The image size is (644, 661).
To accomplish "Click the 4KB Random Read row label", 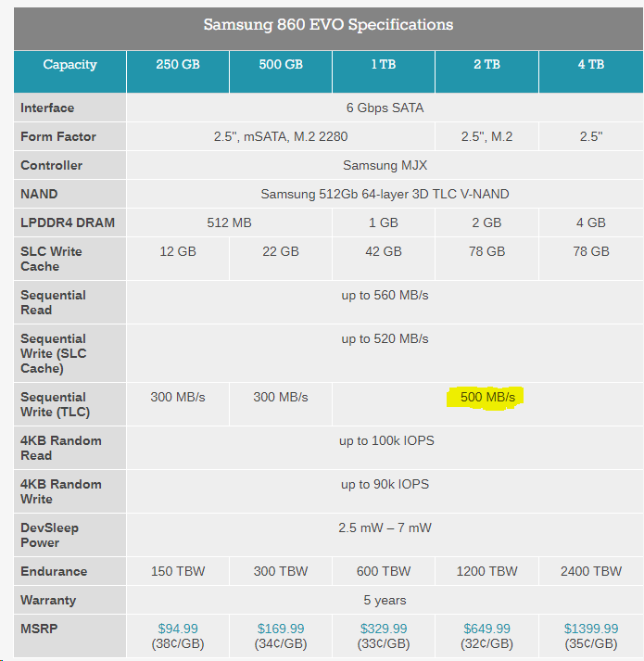I will tap(60, 448).
